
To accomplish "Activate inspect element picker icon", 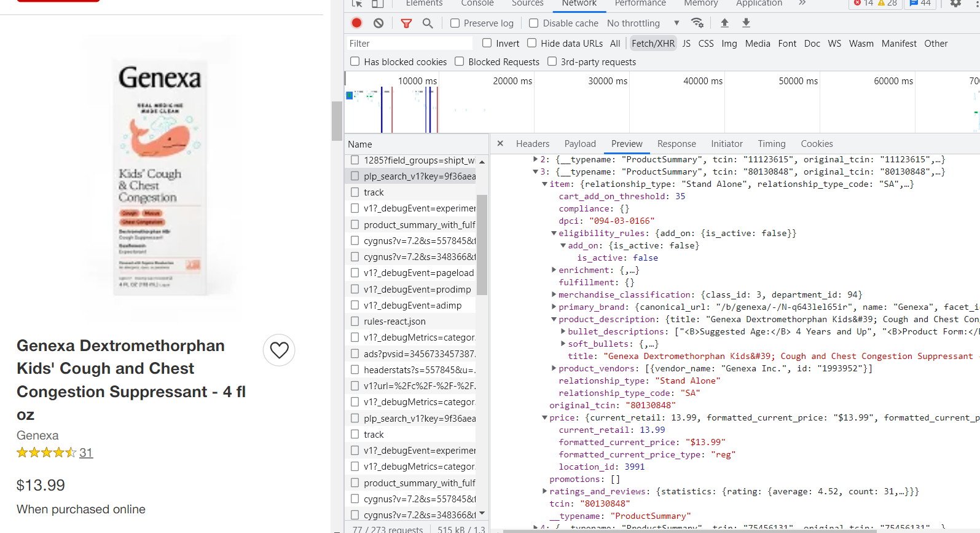I will 357,3.
